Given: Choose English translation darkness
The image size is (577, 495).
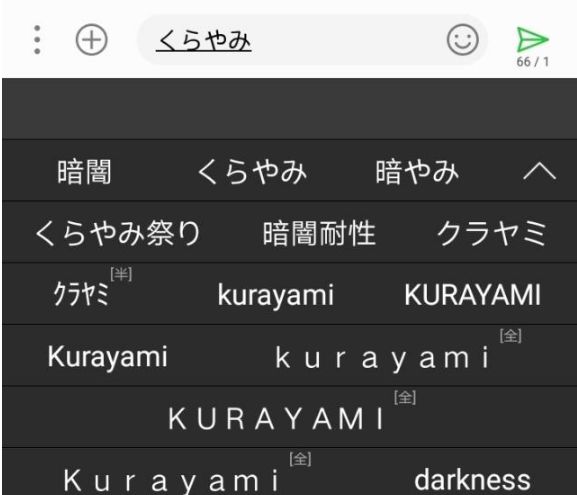Looking at the screenshot, I should [x=472, y=480].
